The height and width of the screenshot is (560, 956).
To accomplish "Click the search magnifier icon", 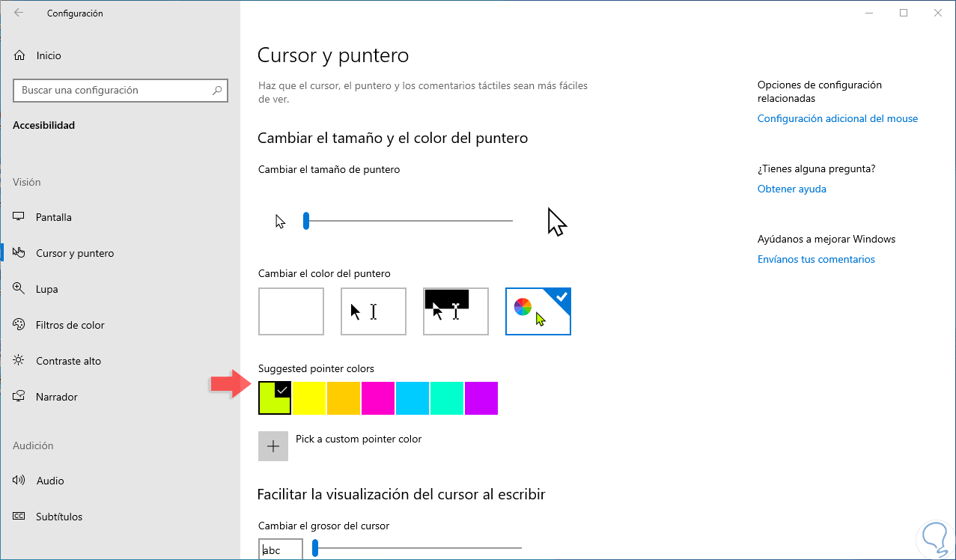I will coord(217,91).
